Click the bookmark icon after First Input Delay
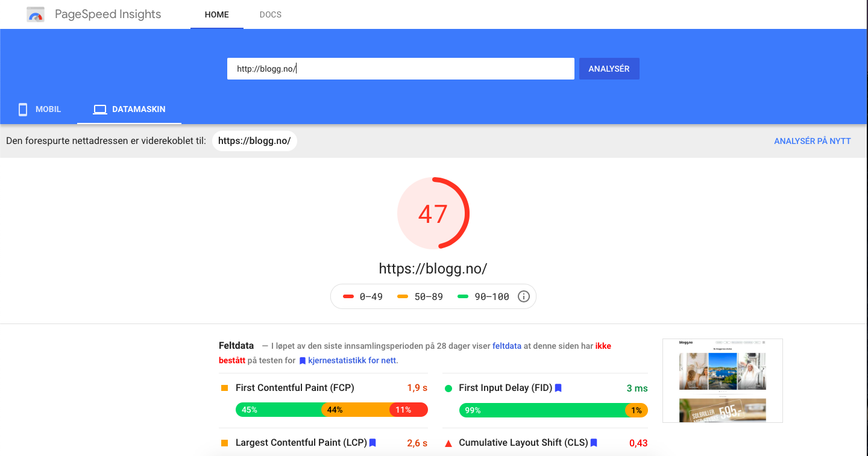This screenshot has height=456, width=868. click(x=558, y=388)
